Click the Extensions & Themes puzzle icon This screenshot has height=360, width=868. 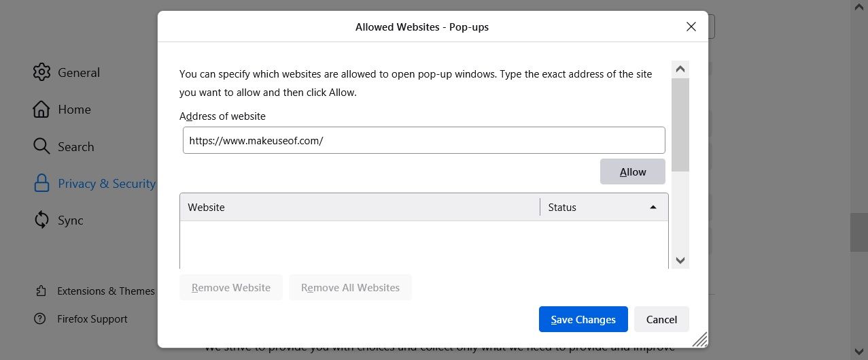point(41,291)
